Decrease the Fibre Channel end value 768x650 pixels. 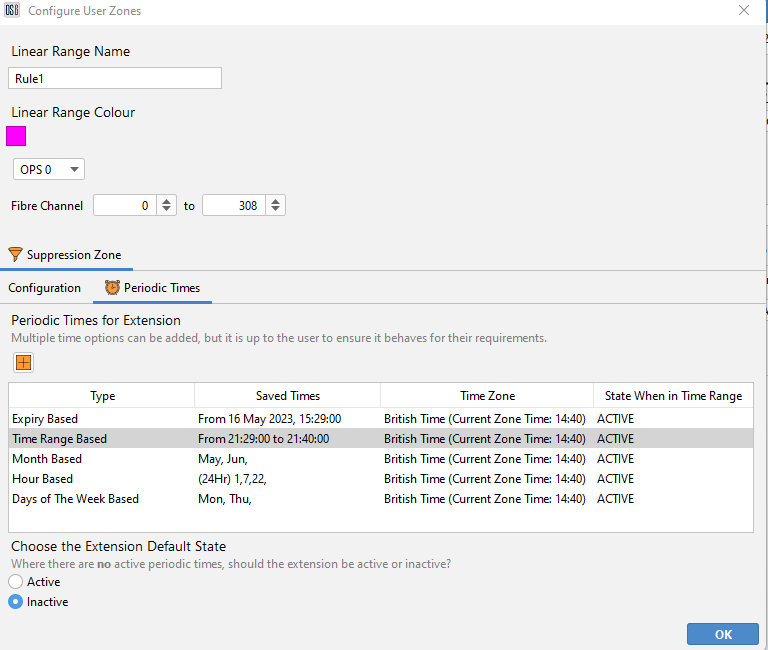[275, 210]
